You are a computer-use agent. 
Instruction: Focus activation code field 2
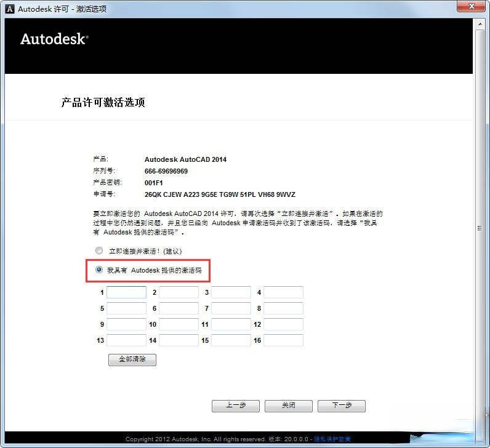(179, 292)
